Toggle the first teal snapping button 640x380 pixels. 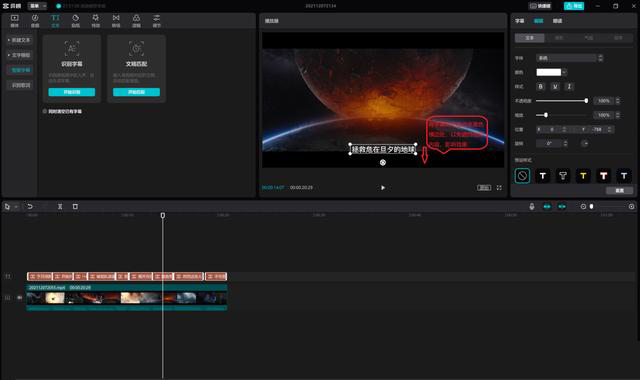547,207
